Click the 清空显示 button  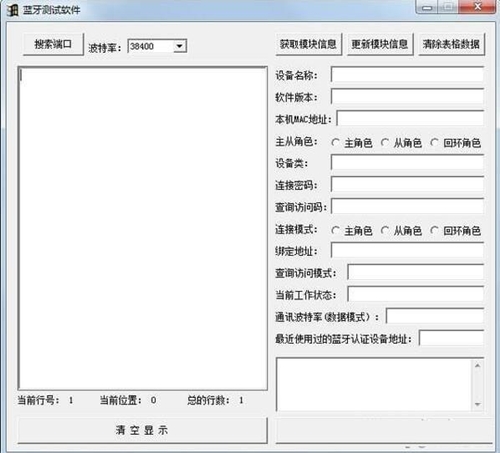pos(142,430)
